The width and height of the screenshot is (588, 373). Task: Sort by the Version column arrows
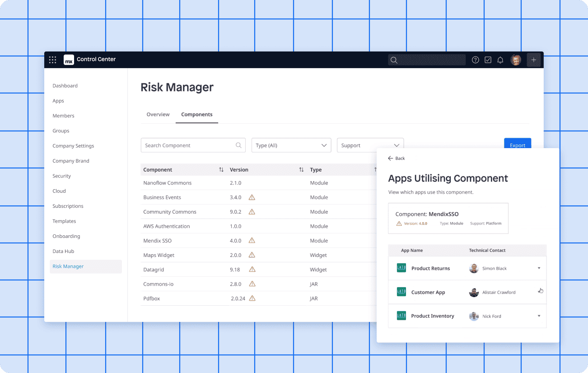click(x=301, y=170)
